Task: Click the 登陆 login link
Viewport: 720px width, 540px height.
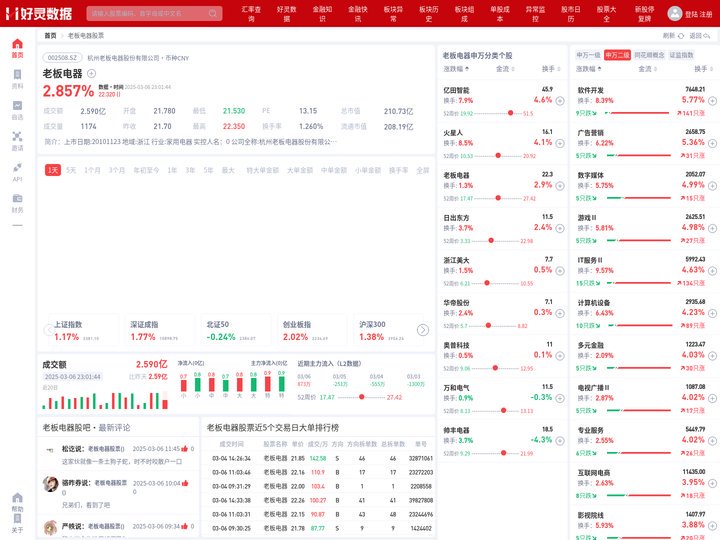Action: coord(691,14)
